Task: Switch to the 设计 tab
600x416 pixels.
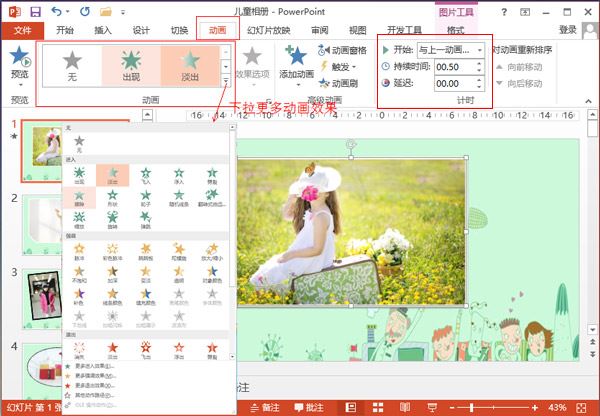Action: (141, 30)
